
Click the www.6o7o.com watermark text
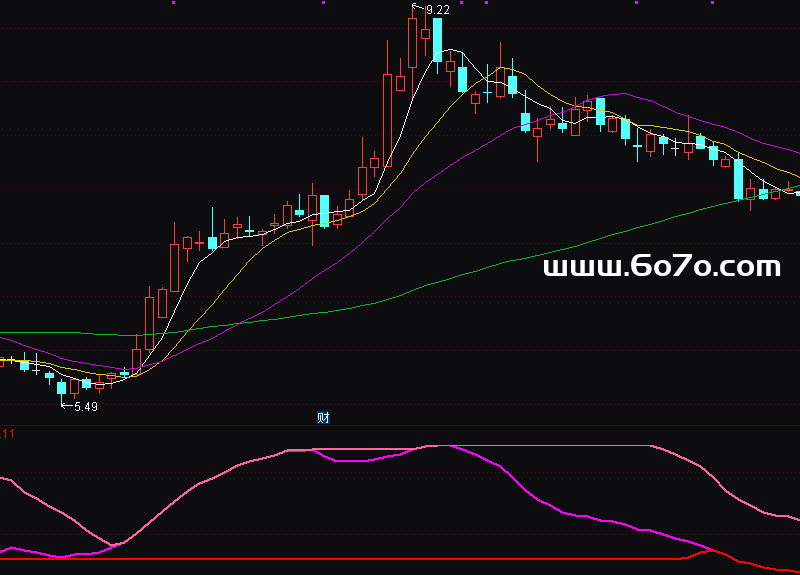pos(661,267)
